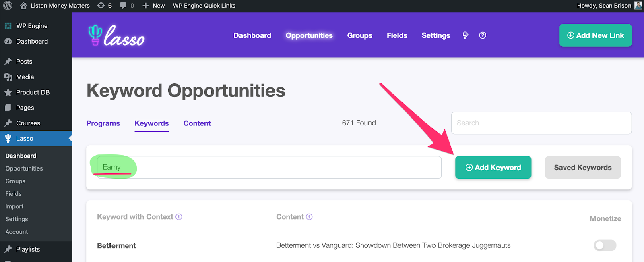This screenshot has height=262, width=644.
Task: Open Opportunities in the Lasso sidebar submenu
Action: (x=24, y=168)
